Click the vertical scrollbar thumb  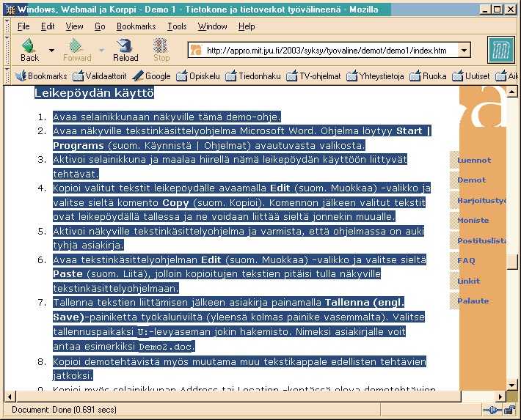[x=512, y=262]
